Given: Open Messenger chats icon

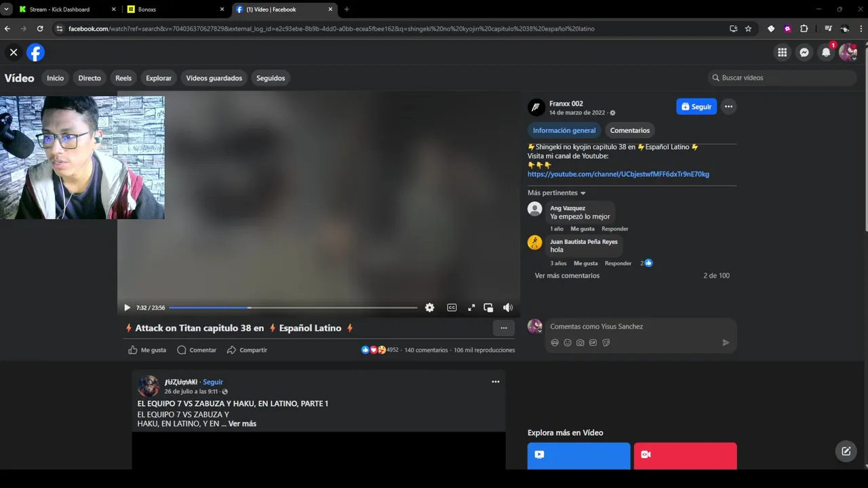Looking at the screenshot, I should (804, 52).
